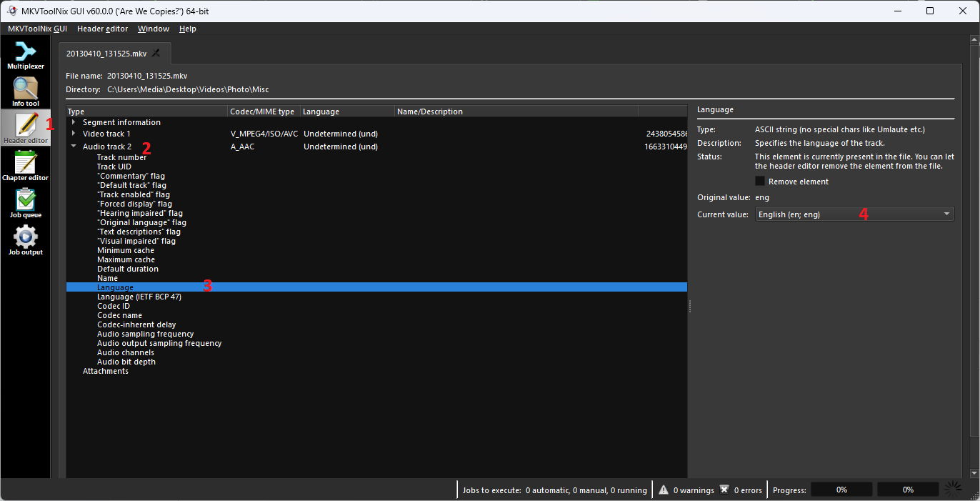Select the "Default track" flag item

coord(131,185)
